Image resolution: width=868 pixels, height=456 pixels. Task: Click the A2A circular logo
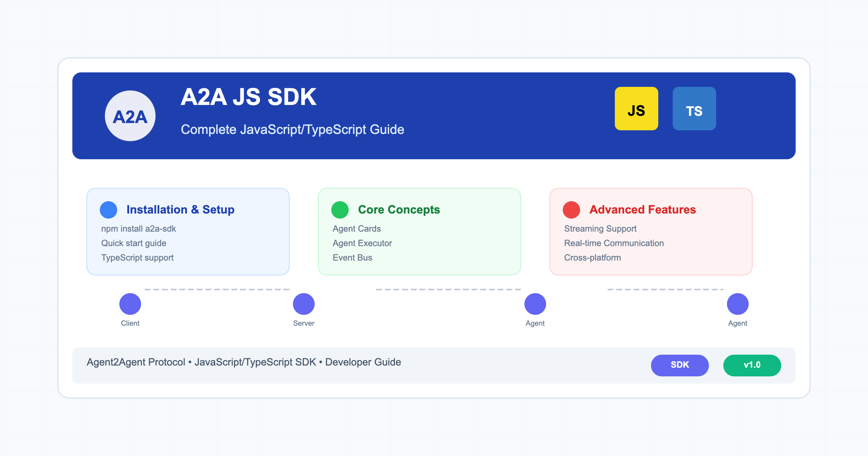(x=130, y=116)
